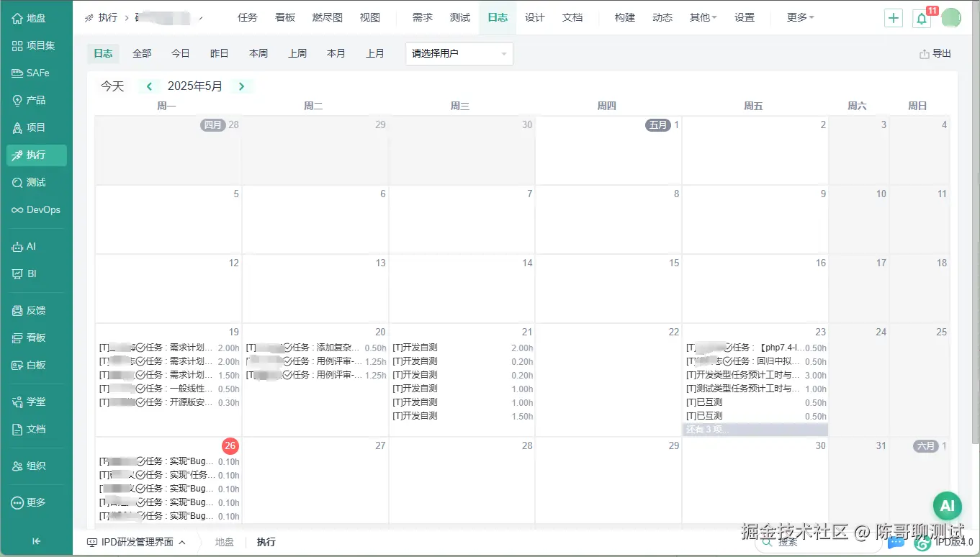980x557 pixels.
Task: Go to next month arrow
Action: [x=241, y=86]
